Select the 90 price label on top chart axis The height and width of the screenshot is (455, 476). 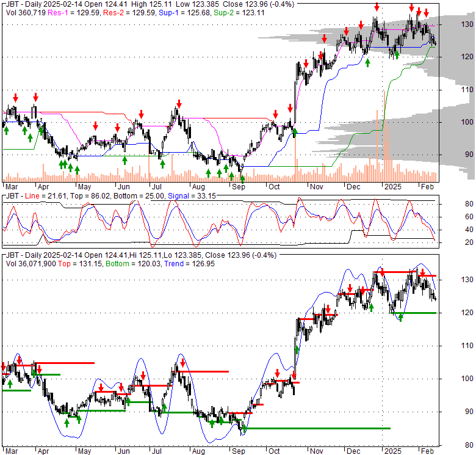pos(469,155)
